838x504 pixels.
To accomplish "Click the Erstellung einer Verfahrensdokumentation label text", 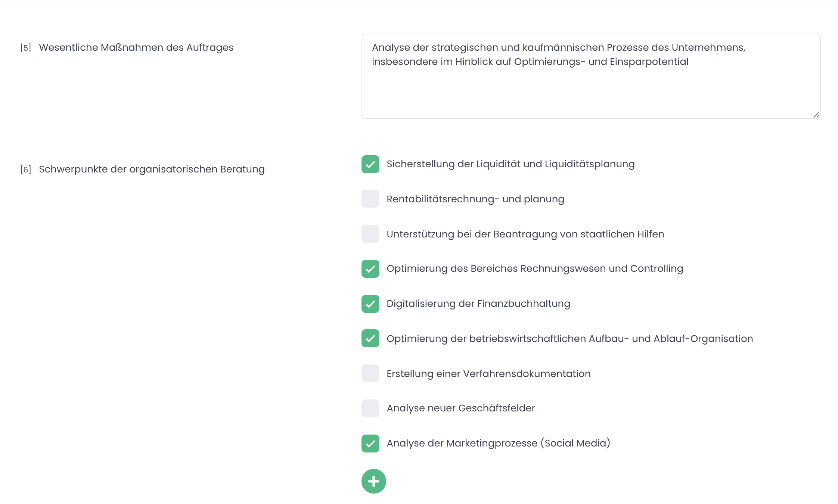I will pos(488,374).
